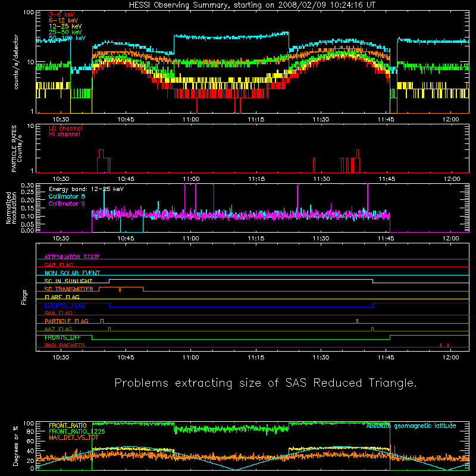
Task: Click the HESSI Observing Summary plot title
Action: (252, 5)
